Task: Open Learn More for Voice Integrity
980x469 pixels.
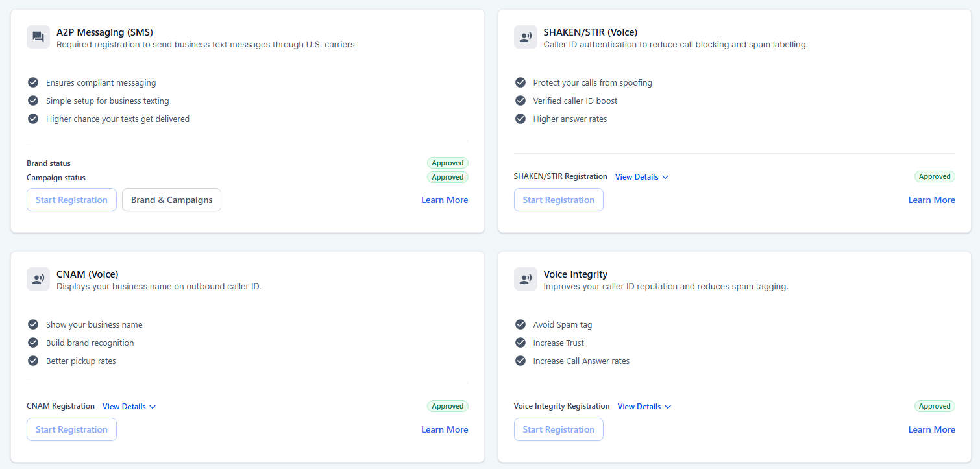Action: click(x=932, y=429)
